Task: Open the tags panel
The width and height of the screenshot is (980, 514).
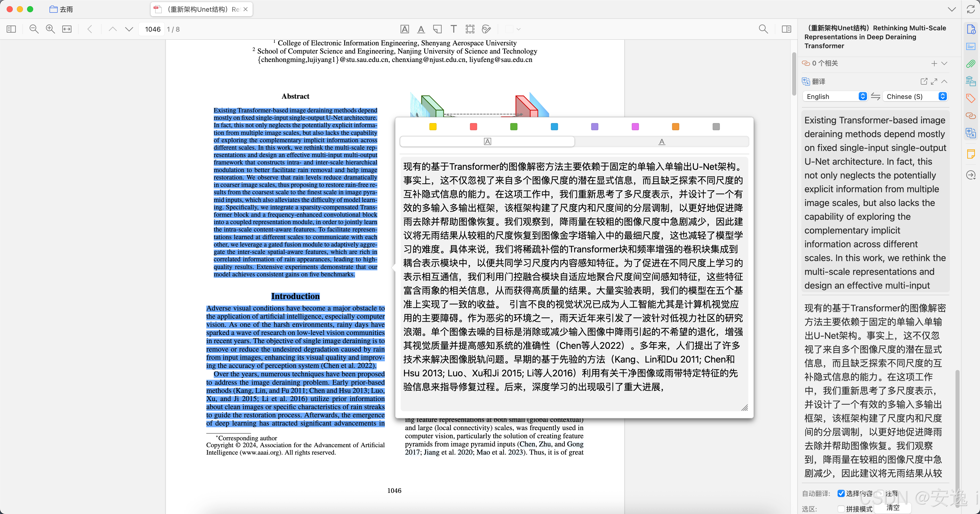Action: coord(971,98)
